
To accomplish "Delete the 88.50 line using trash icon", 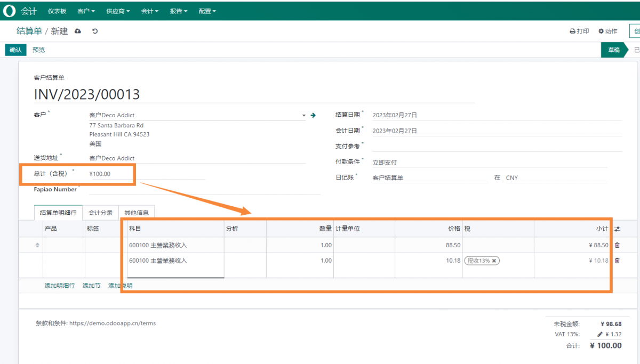I will 617,245.
